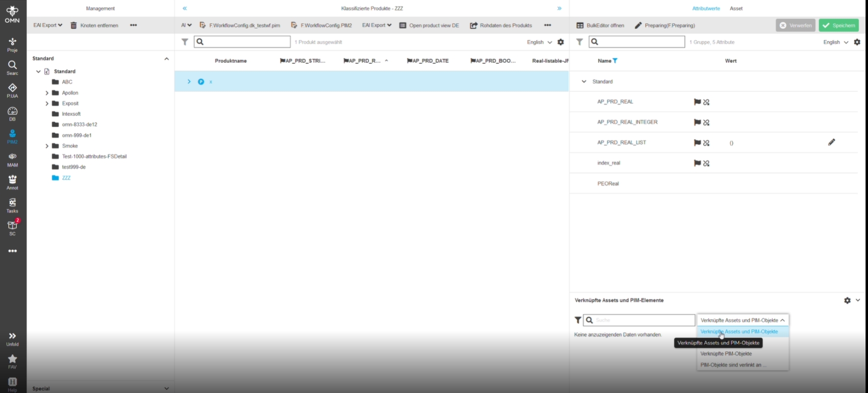The width and height of the screenshot is (868, 393).
Task: Collapse the linked assets section
Action: 858,300
